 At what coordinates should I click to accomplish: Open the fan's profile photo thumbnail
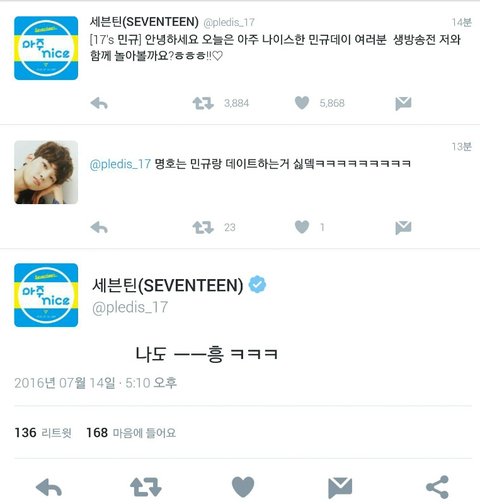[x=46, y=172]
